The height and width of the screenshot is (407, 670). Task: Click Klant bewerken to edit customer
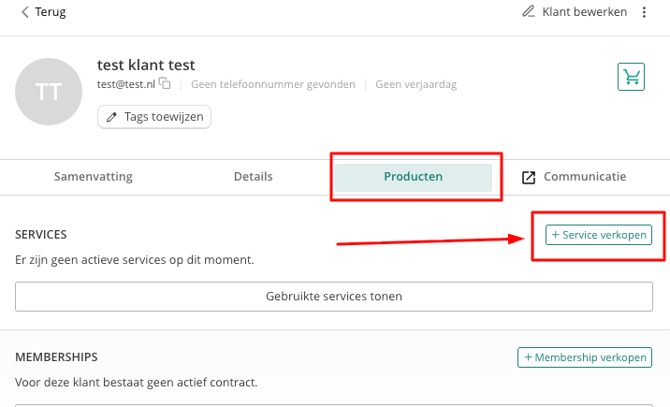pyautogui.click(x=575, y=12)
